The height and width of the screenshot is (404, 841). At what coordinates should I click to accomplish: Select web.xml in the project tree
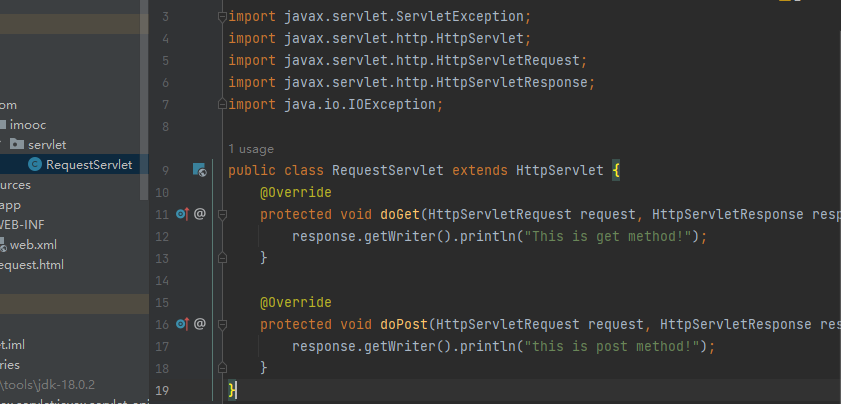(33, 245)
